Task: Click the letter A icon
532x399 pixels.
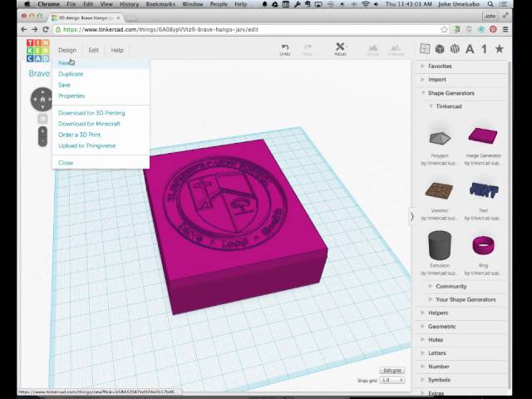Action: click(470, 49)
